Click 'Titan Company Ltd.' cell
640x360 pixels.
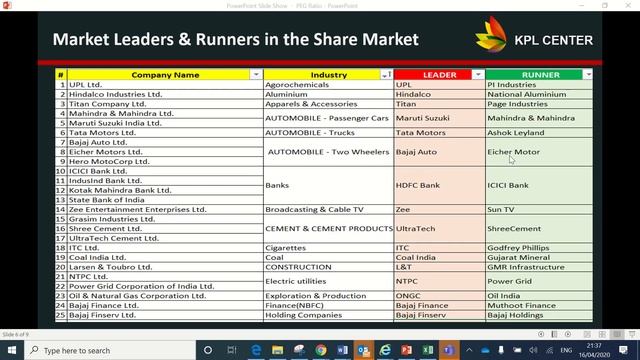[x=165, y=104]
